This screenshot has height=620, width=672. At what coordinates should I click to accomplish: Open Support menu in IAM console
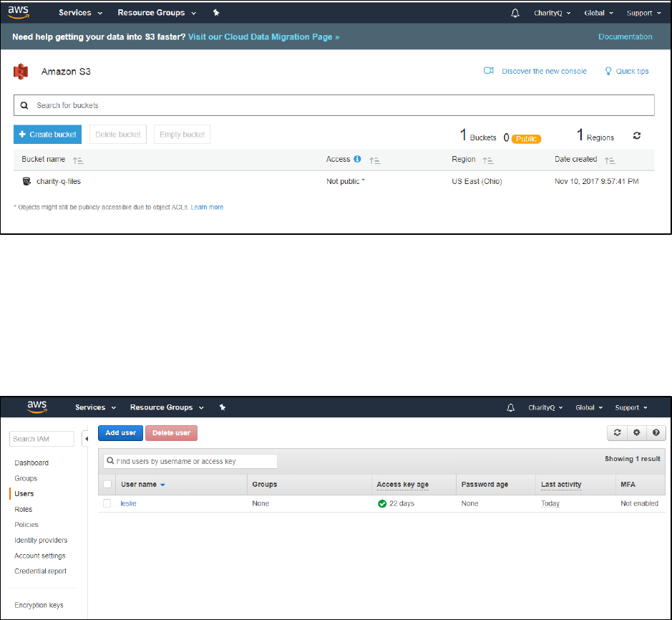pyautogui.click(x=631, y=408)
